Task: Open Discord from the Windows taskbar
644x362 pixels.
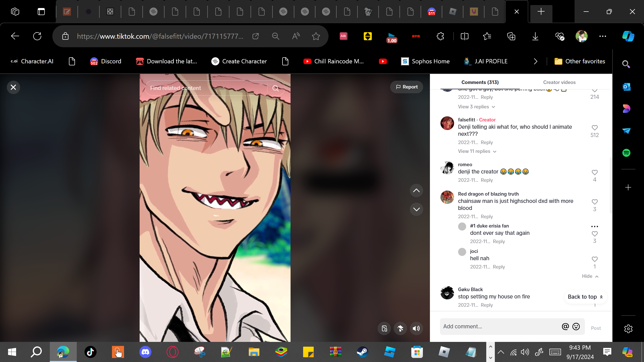Action: (x=145, y=352)
